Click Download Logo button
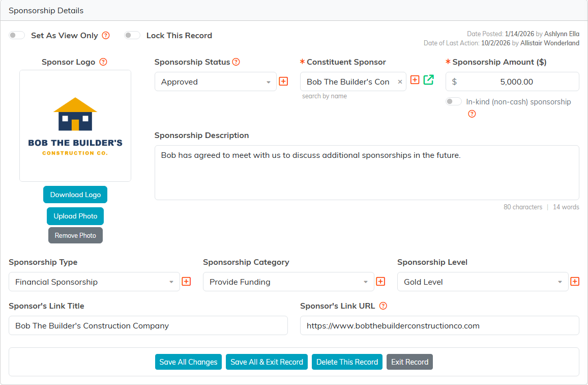The width and height of the screenshot is (588, 385). click(75, 195)
